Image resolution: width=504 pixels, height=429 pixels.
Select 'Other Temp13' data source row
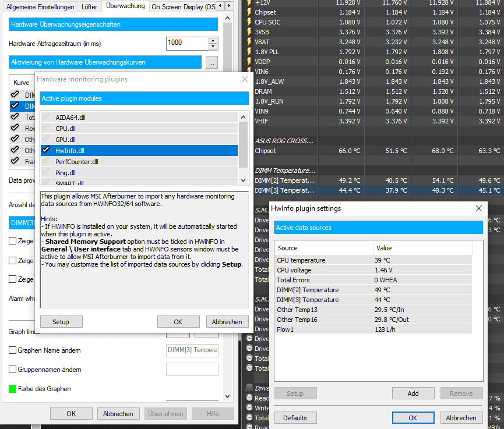pyautogui.click(x=373, y=310)
